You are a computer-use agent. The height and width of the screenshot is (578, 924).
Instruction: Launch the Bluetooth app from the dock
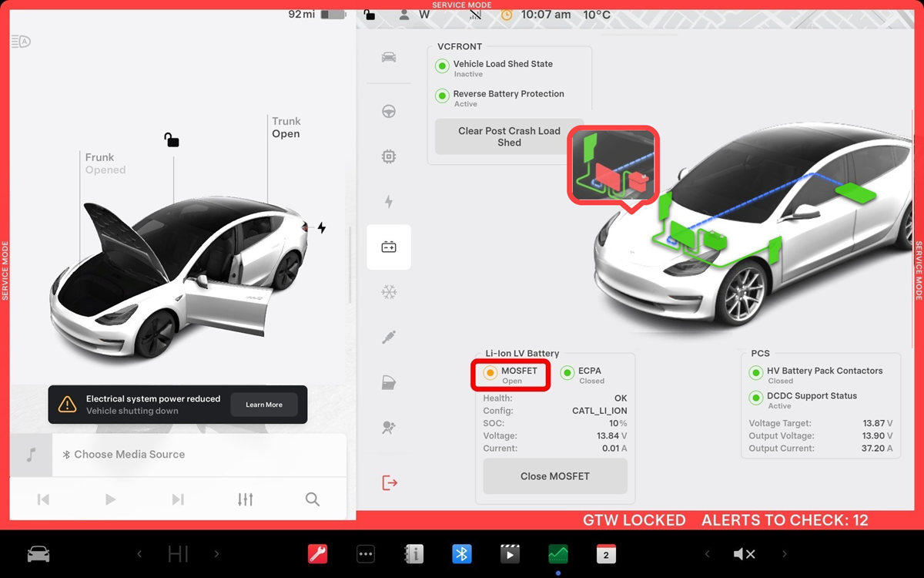pyautogui.click(x=461, y=554)
